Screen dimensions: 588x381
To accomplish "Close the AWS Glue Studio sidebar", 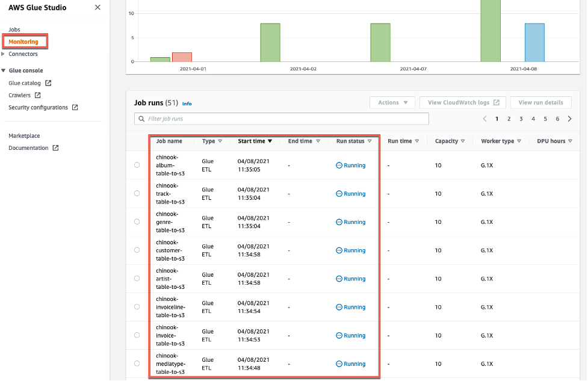I will [x=98, y=8].
